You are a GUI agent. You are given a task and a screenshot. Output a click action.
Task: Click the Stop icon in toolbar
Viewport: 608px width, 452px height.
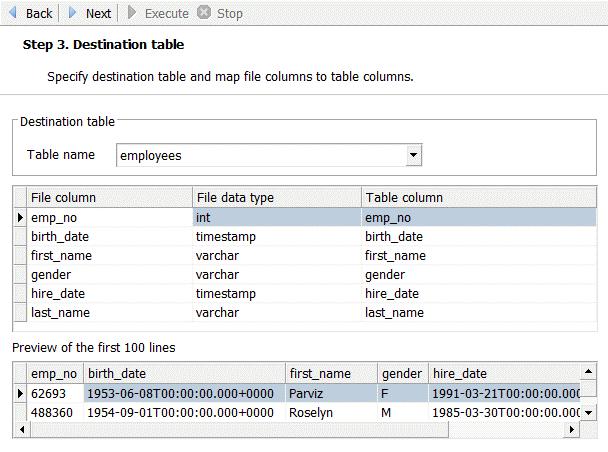[204, 13]
